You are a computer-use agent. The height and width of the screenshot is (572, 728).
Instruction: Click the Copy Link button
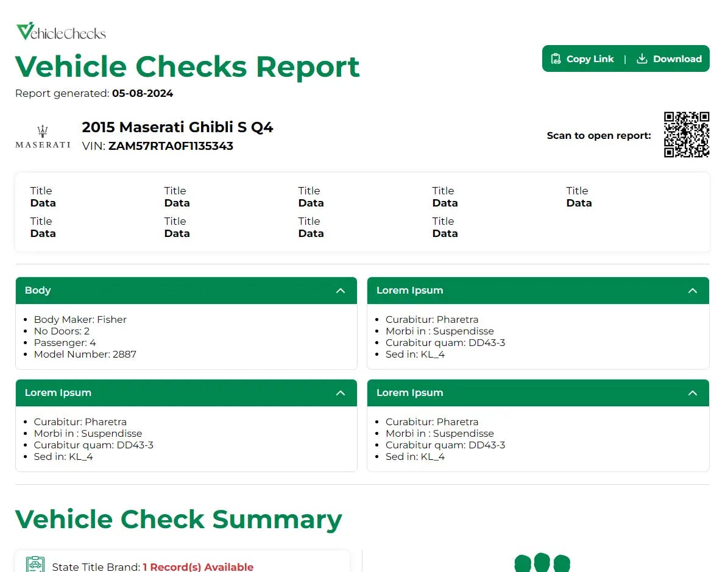(582, 58)
